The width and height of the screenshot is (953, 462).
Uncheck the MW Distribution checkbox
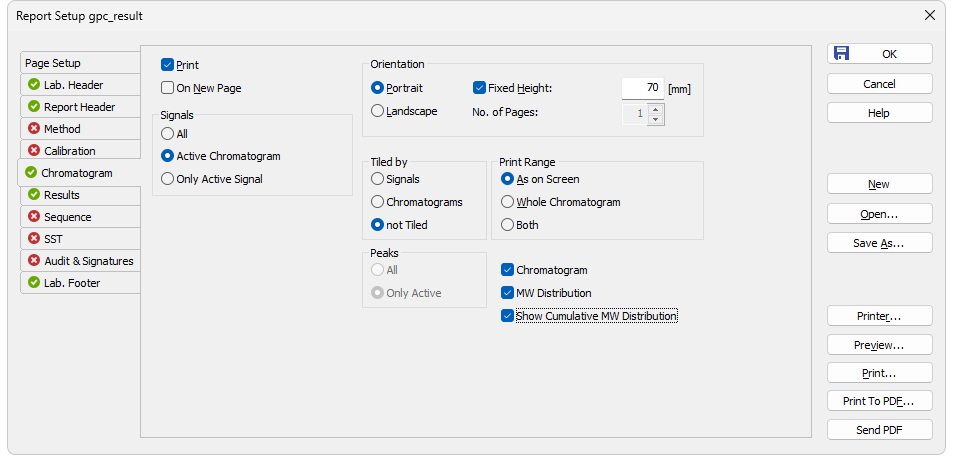coord(507,293)
